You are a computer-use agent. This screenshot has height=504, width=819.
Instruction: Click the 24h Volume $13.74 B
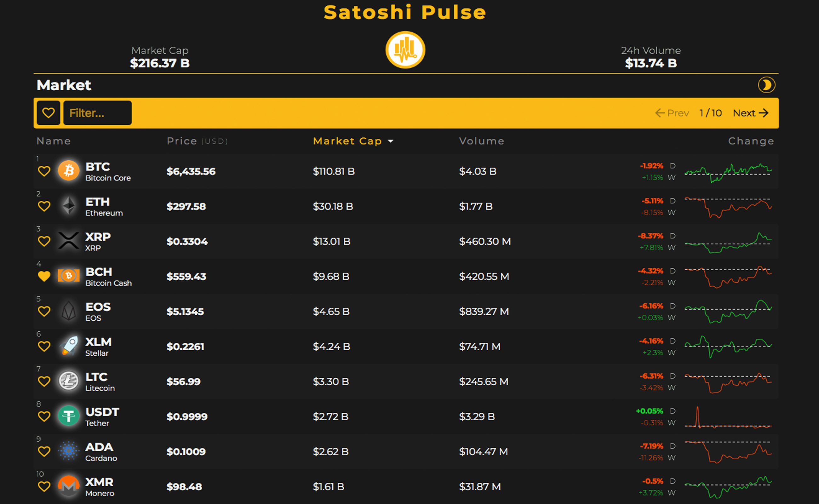[651, 63]
